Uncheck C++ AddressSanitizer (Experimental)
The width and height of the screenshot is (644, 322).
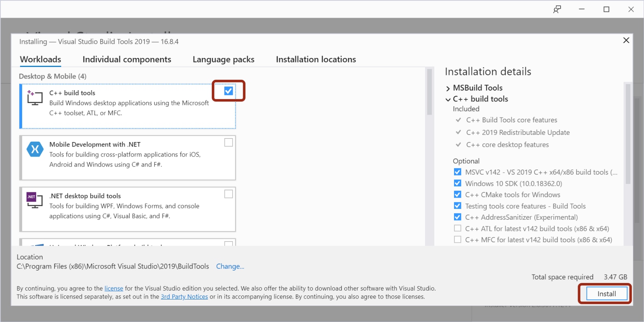click(458, 217)
